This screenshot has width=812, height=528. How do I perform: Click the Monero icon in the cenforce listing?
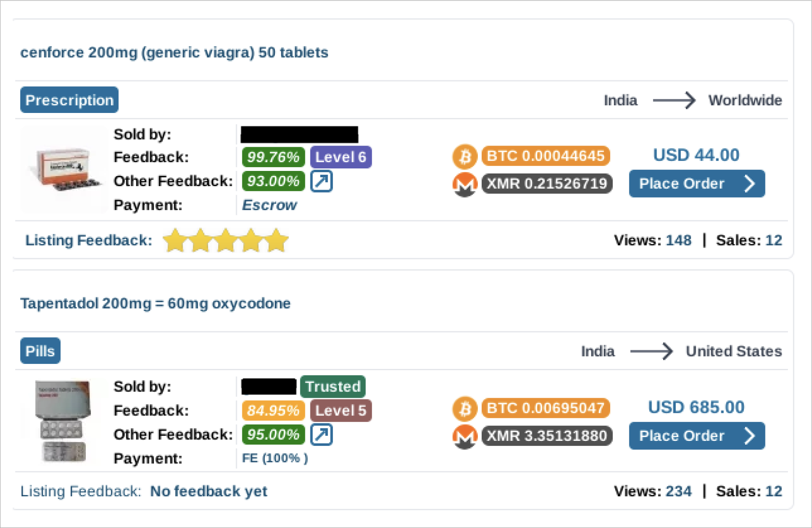465,184
